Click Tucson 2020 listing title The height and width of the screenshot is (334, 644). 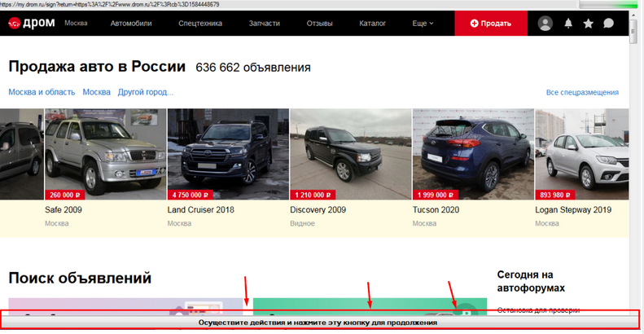[x=436, y=209]
